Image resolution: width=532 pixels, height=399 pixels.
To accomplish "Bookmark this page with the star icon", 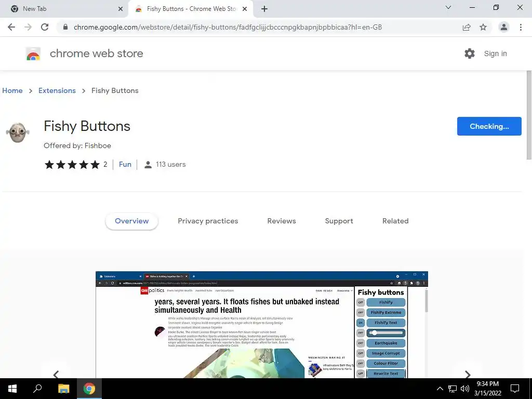I will coord(483,27).
